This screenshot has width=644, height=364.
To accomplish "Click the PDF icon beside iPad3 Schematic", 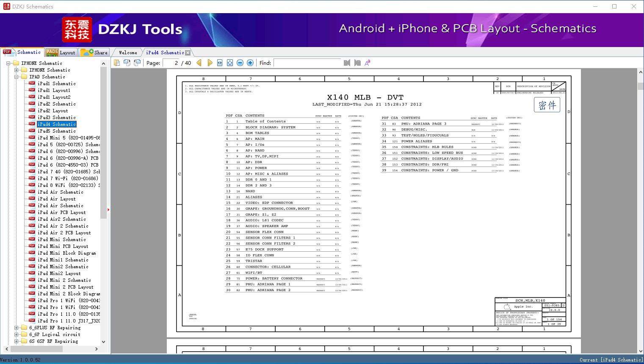I will pos(32,117).
